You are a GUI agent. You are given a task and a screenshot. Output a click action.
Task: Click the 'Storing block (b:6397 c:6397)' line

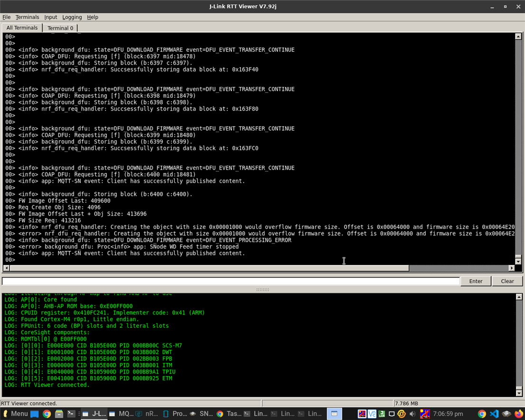(105, 63)
